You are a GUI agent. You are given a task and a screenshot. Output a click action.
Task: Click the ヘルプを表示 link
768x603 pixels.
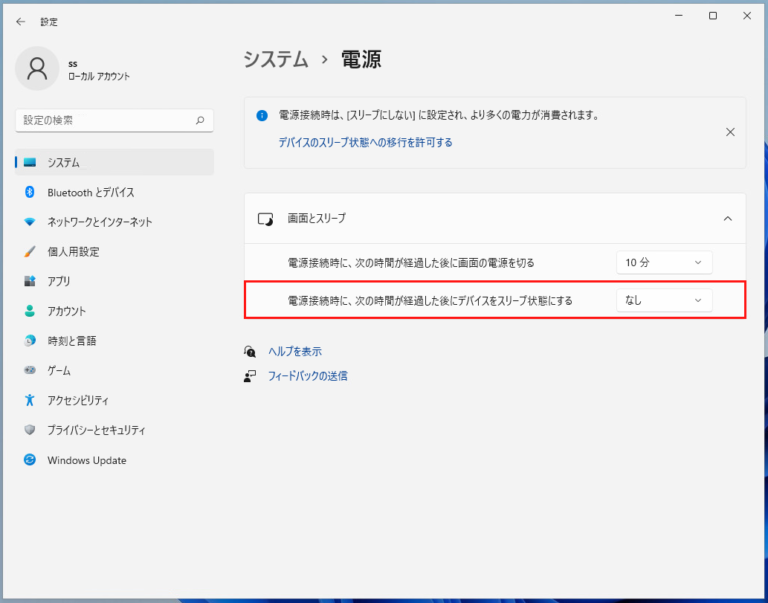(295, 351)
